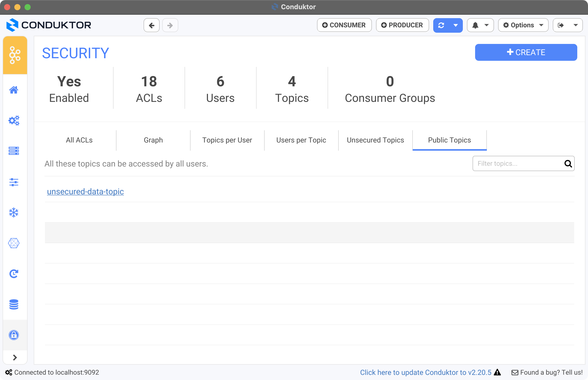Click the Connected to localhost:9092 status
The image size is (588, 380).
pyautogui.click(x=56, y=372)
